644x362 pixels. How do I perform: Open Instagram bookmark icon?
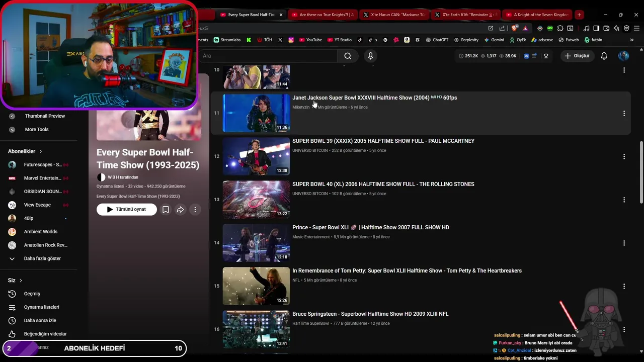[x=291, y=40]
